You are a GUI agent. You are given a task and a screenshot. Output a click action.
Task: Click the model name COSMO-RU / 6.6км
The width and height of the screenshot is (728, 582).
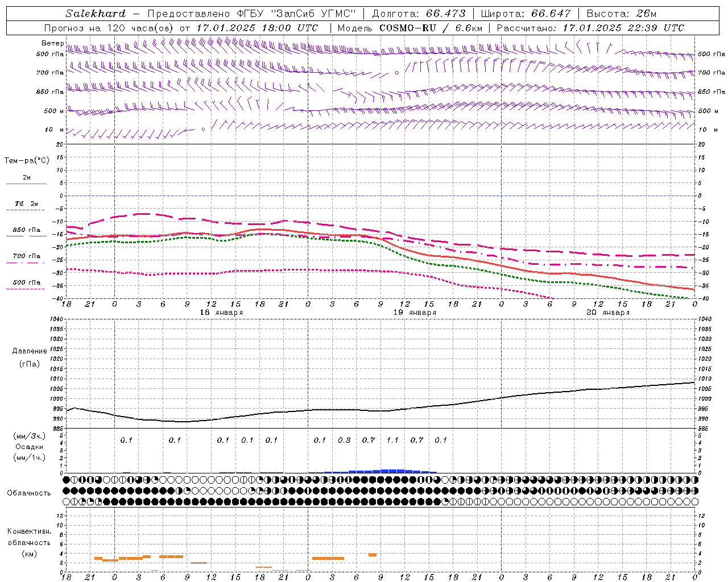pos(431,28)
